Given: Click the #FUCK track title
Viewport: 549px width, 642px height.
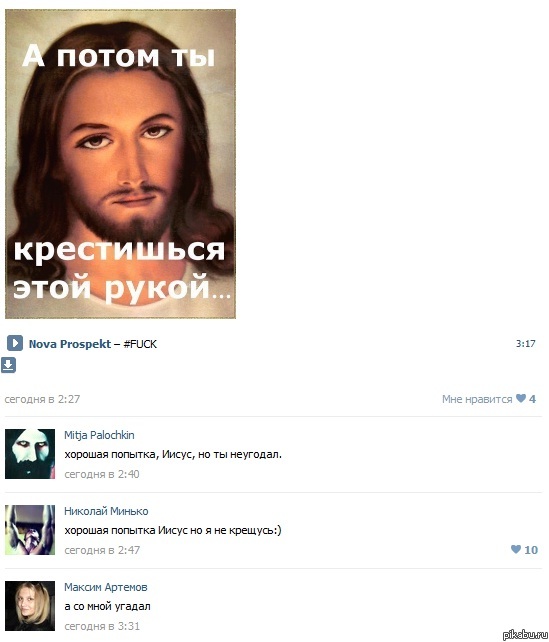Looking at the screenshot, I should point(140,344).
